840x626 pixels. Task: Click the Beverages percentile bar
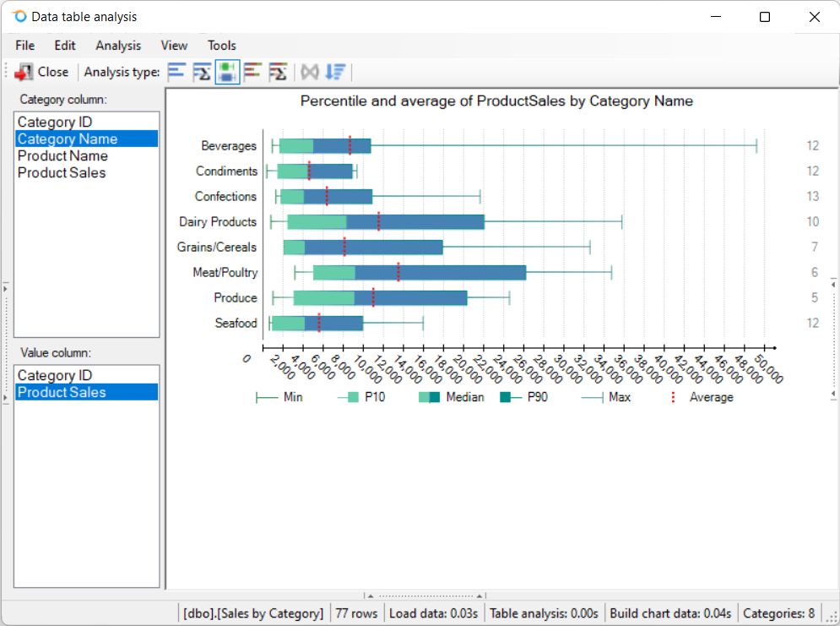325,146
